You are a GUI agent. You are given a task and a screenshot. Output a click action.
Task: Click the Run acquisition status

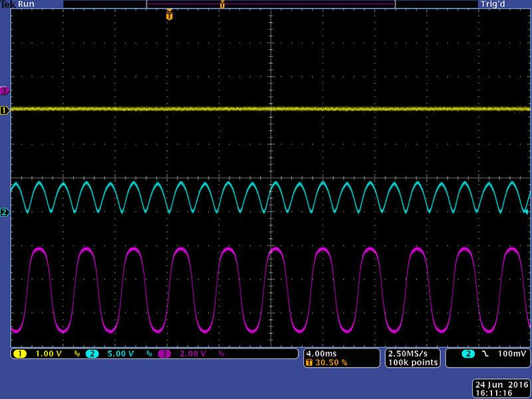pyautogui.click(x=26, y=5)
